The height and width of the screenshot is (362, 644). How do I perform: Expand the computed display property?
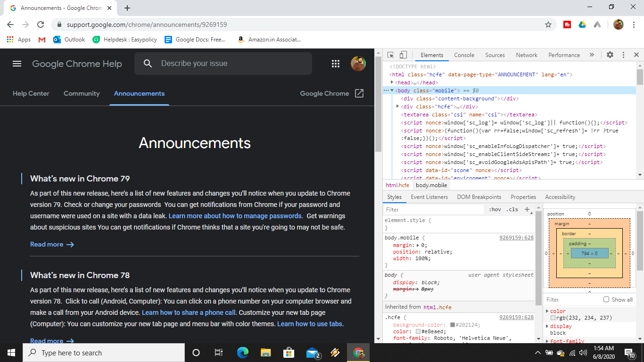[x=547, y=326]
